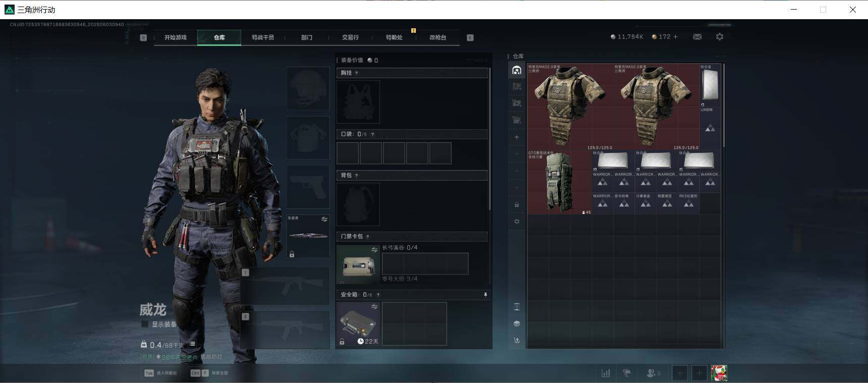Swap the secure container via arrows icon
868x383 pixels.
[x=374, y=306]
